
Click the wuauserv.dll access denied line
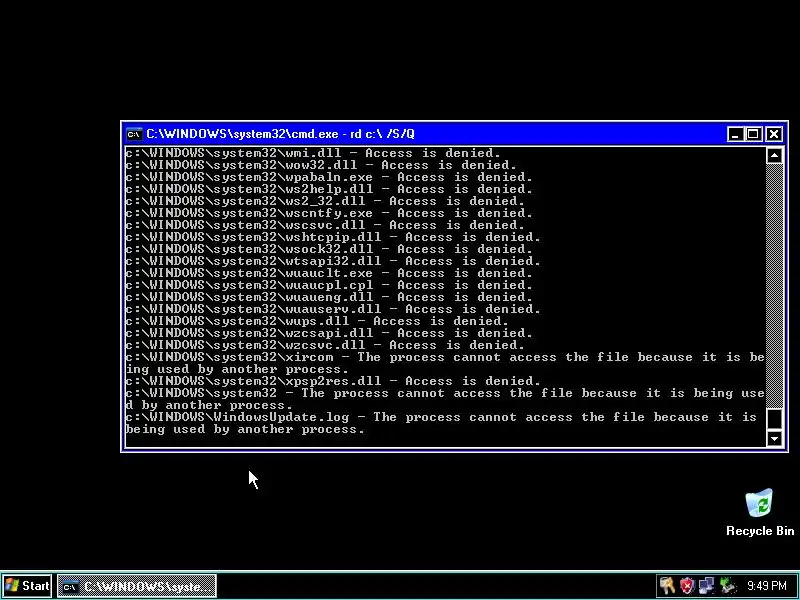click(333, 309)
